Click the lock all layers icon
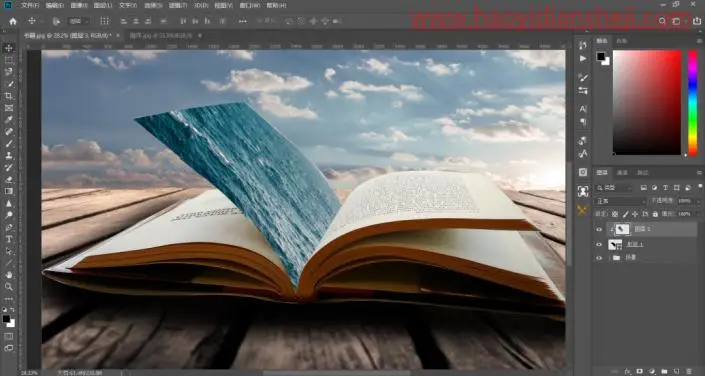The width and height of the screenshot is (705, 376). (x=655, y=214)
